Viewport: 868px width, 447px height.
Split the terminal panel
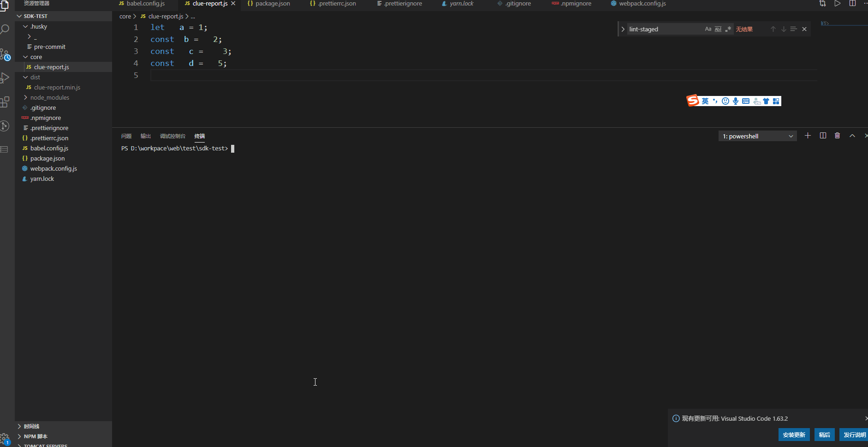[x=823, y=136]
